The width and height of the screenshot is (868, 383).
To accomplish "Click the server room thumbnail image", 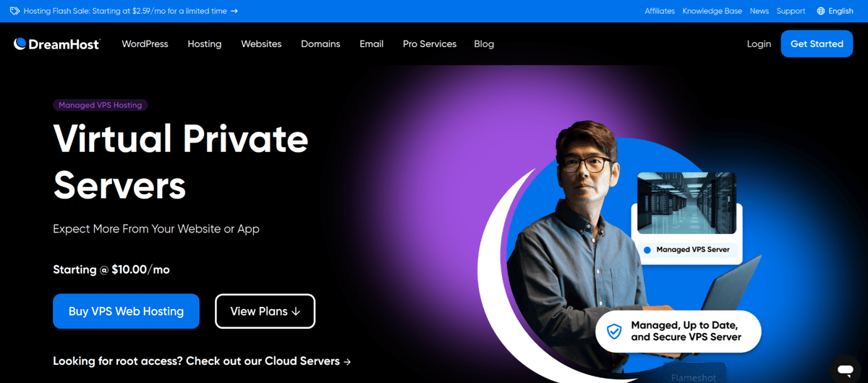I will pyautogui.click(x=686, y=203).
